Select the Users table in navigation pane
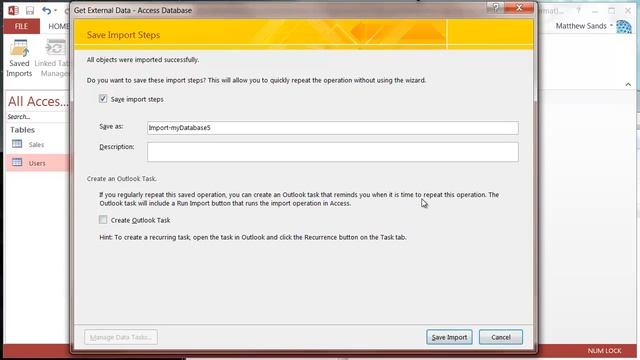640x360 pixels. [x=38, y=163]
